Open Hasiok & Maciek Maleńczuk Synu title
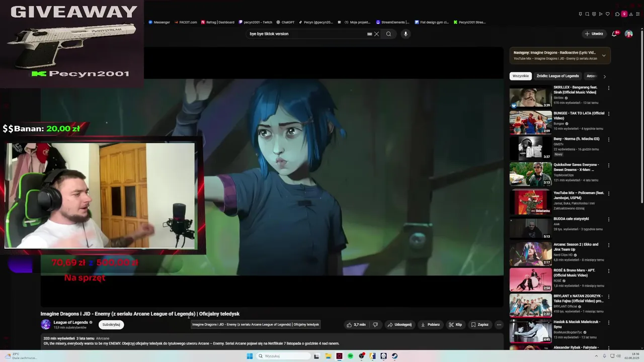Viewport: 644px width, 362px height. (577, 324)
